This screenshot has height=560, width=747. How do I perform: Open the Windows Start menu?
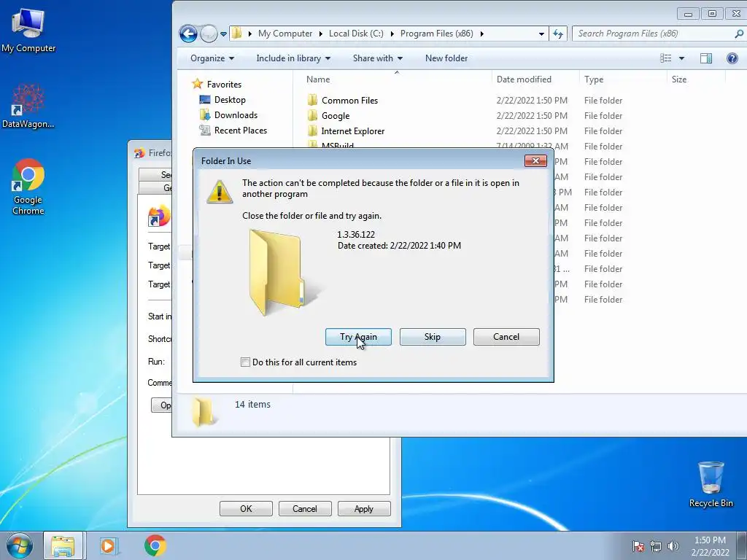tap(20, 545)
